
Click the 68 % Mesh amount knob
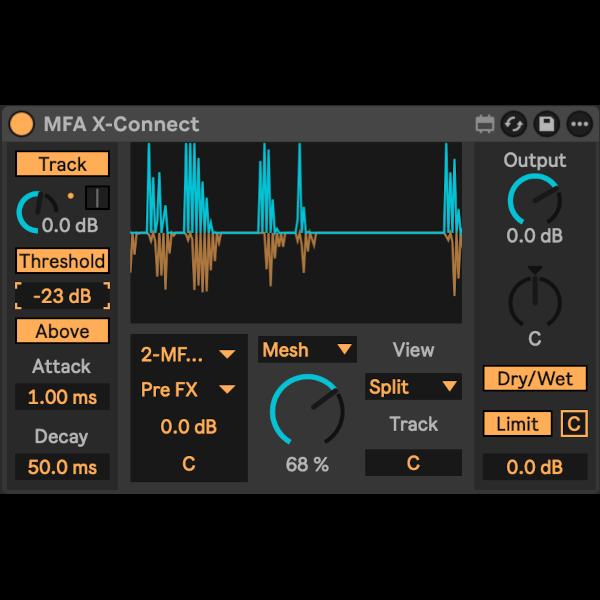click(x=307, y=410)
